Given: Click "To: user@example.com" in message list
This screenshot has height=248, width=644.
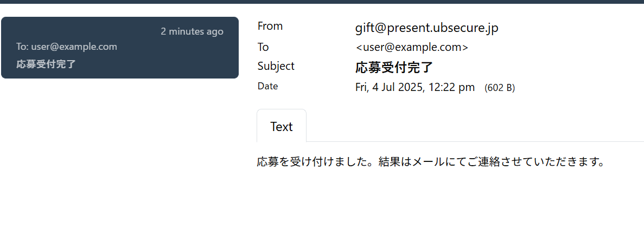Looking at the screenshot, I should [67, 47].
